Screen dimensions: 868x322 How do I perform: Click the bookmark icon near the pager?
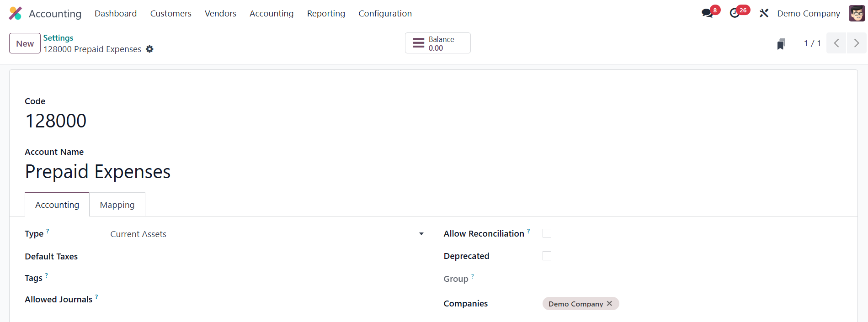coord(781,44)
